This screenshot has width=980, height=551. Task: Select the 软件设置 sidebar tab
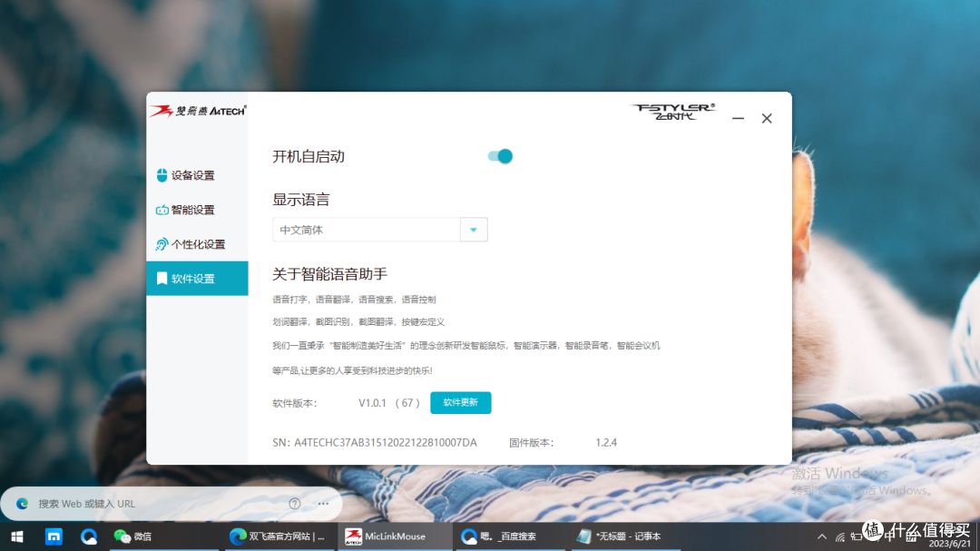(x=197, y=279)
